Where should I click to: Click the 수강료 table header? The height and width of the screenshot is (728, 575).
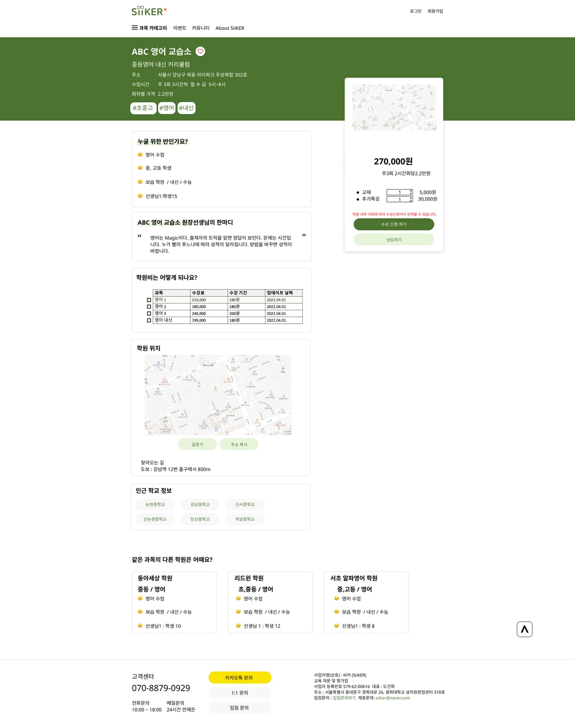[209, 293]
